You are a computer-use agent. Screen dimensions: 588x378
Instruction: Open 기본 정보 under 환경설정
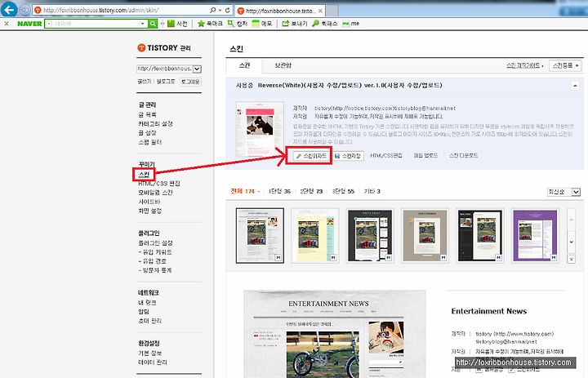coord(149,354)
